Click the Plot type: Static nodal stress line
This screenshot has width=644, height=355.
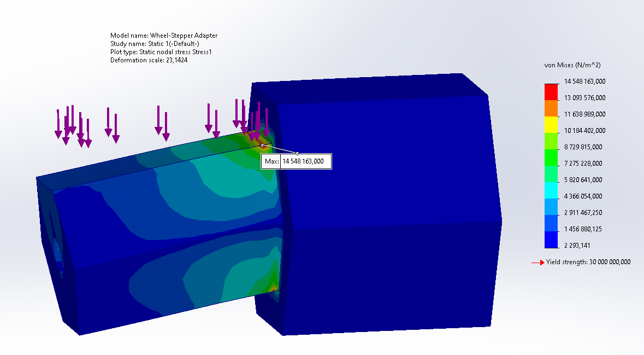pyautogui.click(x=161, y=53)
